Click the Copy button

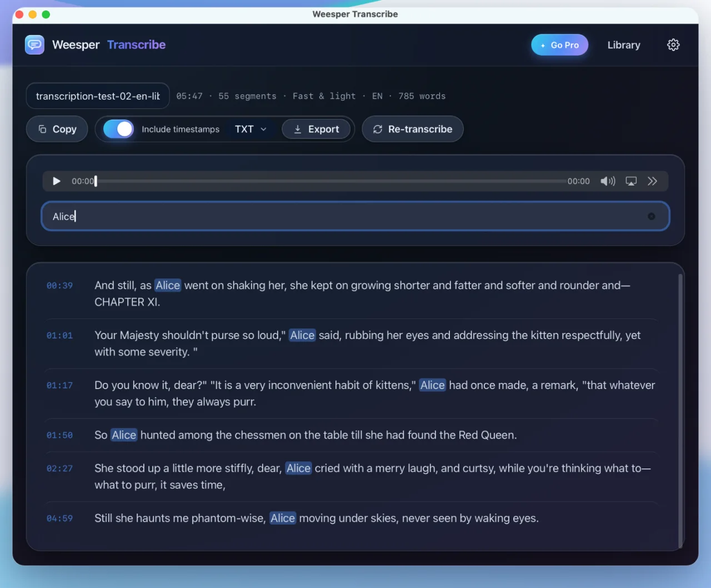(57, 129)
